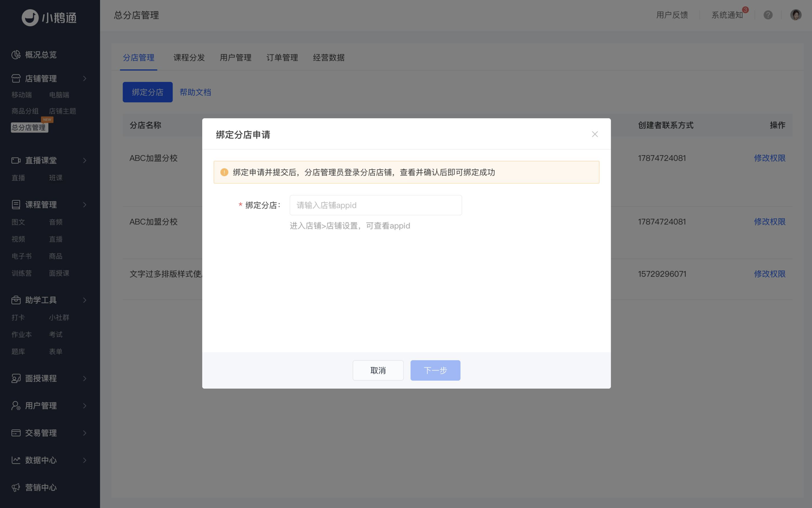Screen dimensions: 812x508
Task: Open 训练营 under 课程管理
Action: pyautogui.click(x=22, y=273)
